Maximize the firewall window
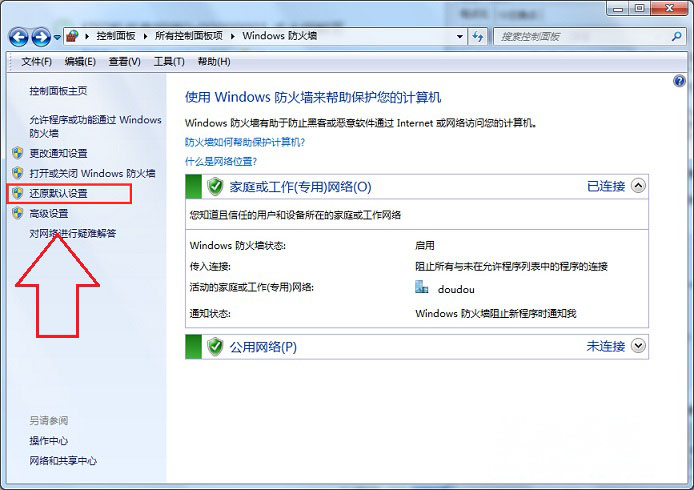 [x=640, y=8]
